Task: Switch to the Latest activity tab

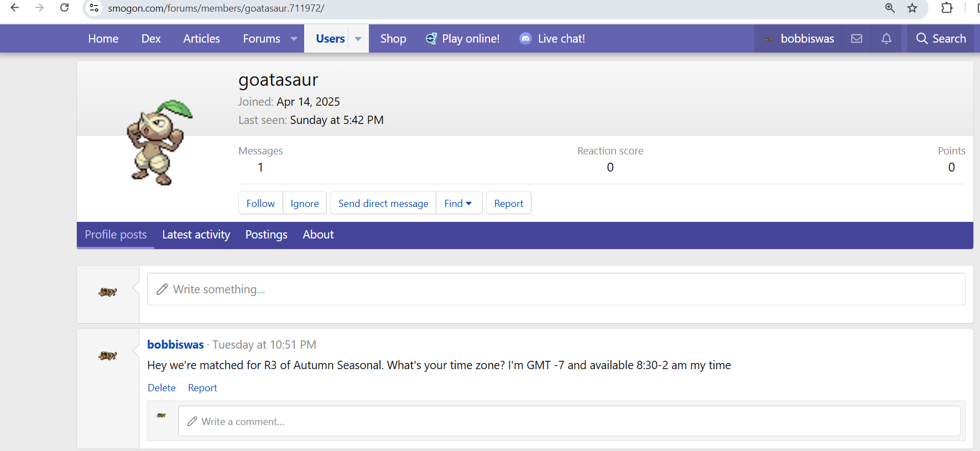Action: tap(196, 235)
